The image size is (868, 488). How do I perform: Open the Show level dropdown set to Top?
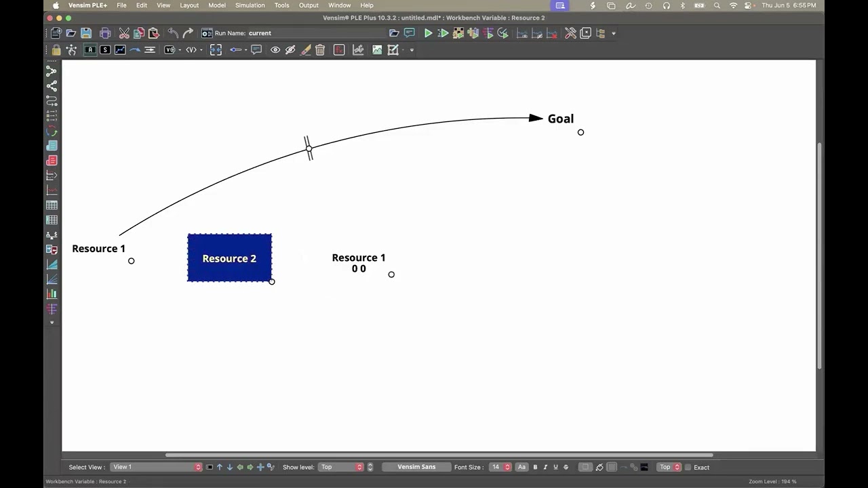coord(342,467)
